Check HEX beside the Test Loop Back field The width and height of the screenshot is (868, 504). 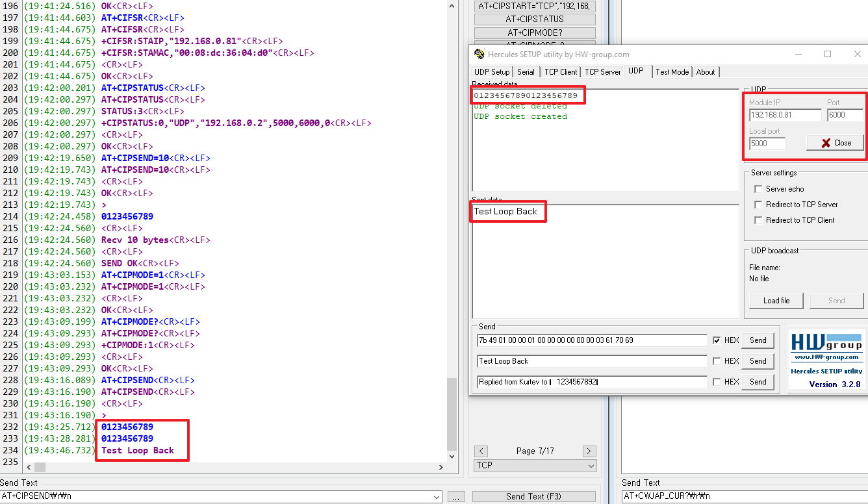click(x=717, y=361)
